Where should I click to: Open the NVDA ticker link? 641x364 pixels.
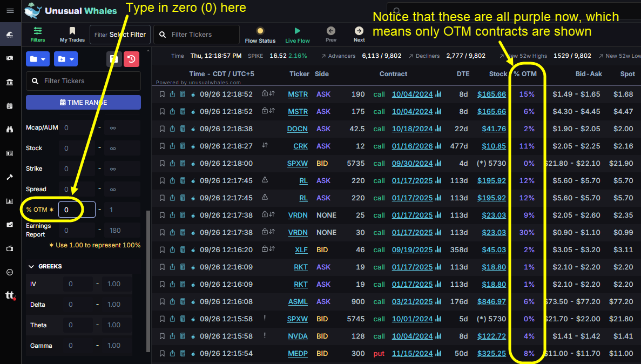(298, 336)
